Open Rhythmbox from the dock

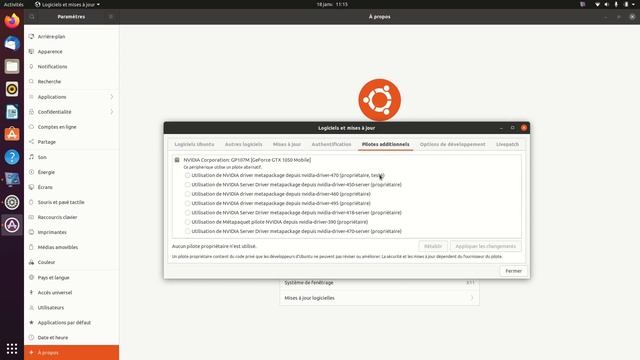point(12,89)
